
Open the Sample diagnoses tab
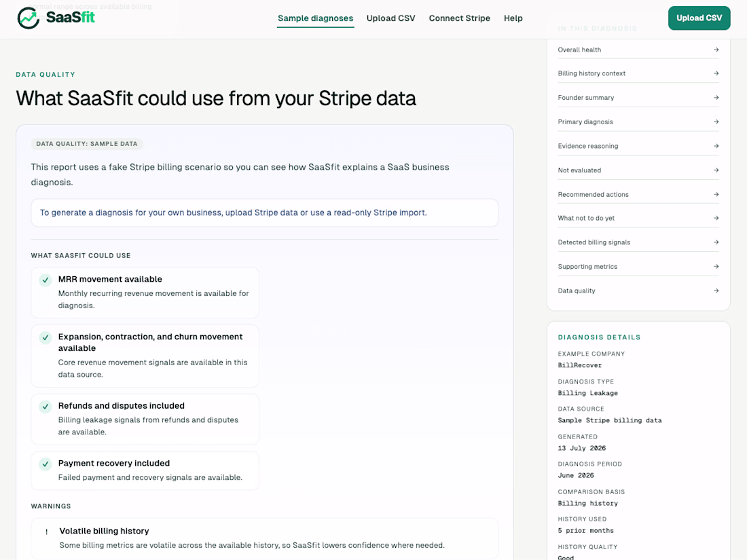[x=315, y=18]
